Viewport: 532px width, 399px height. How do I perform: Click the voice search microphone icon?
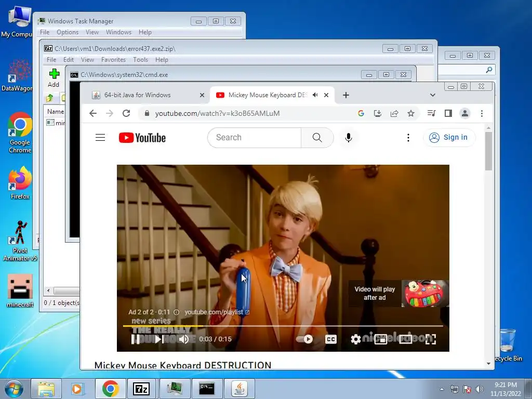(x=349, y=137)
